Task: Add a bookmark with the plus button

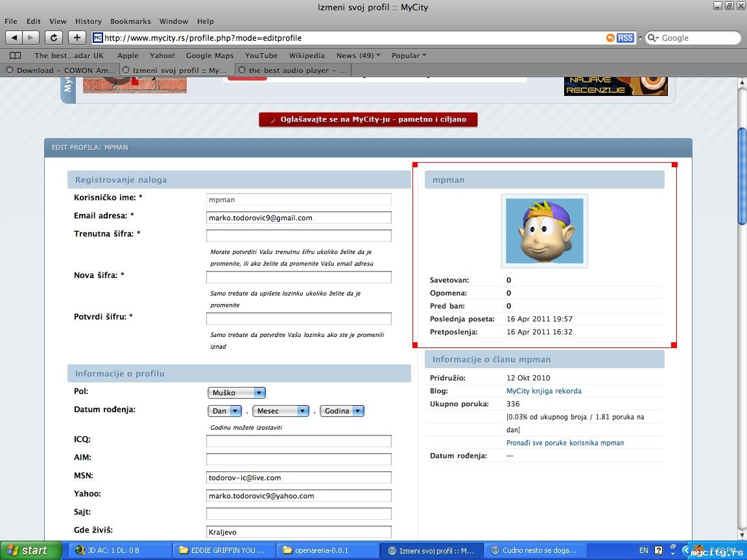Action: (x=77, y=38)
